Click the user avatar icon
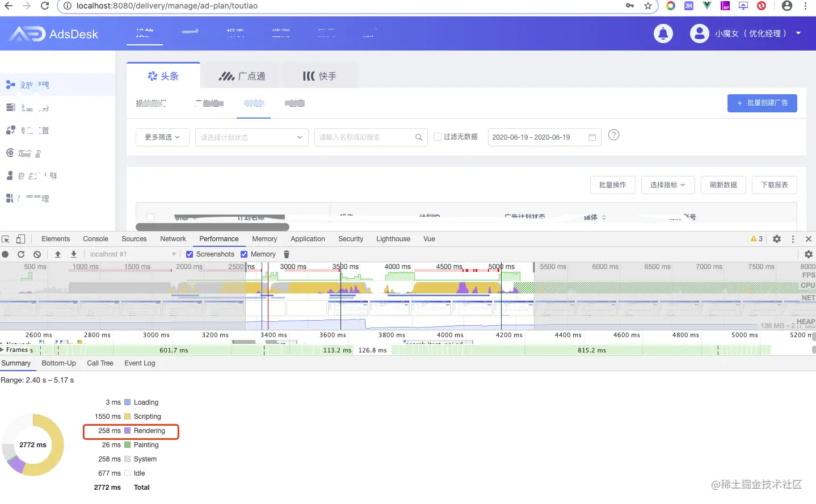 point(699,33)
